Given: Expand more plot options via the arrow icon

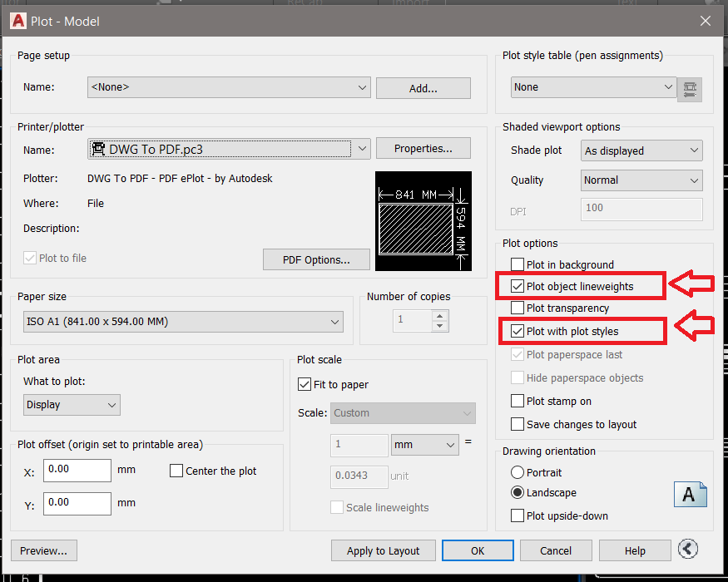Looking at the screenshot, I should (x=687, y=549).
